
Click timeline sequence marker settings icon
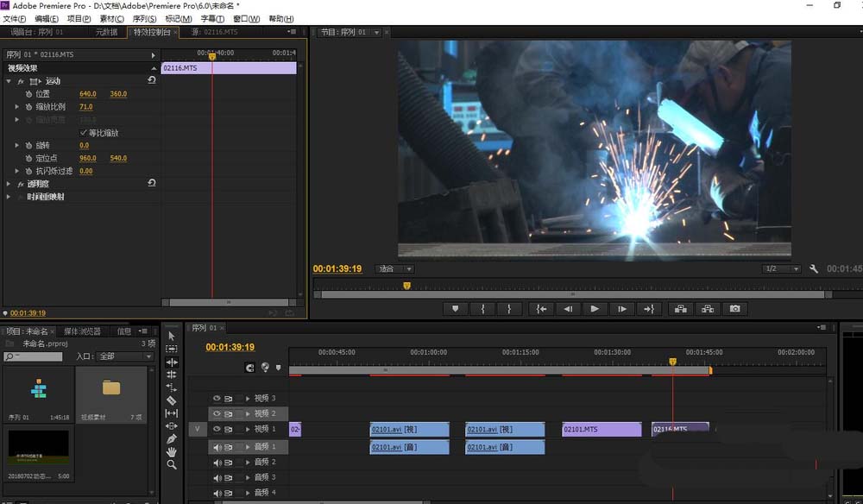tap(265, 367)
